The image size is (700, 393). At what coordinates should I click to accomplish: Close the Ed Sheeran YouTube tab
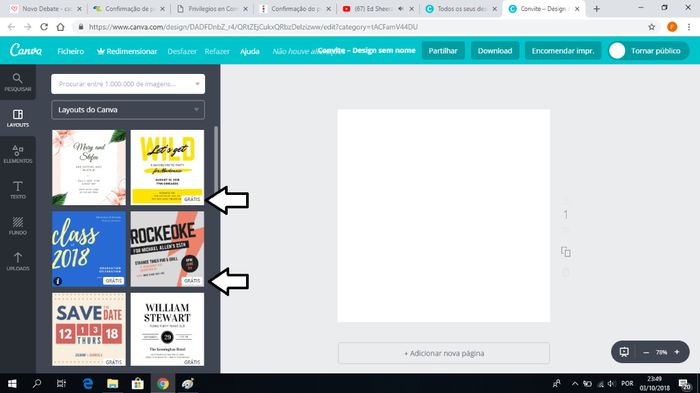(411, 8)
